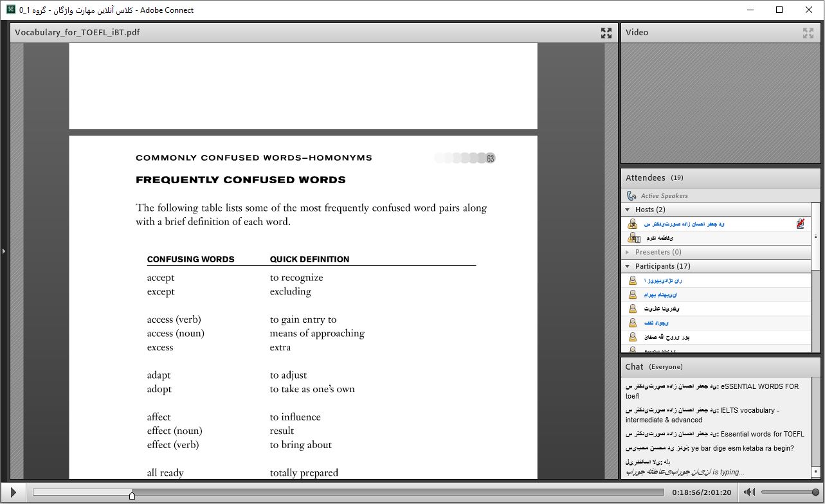This screenshot has height=504, width=825.
Task: Click the Active Speakers label
Action: click(x=664, y=195)
